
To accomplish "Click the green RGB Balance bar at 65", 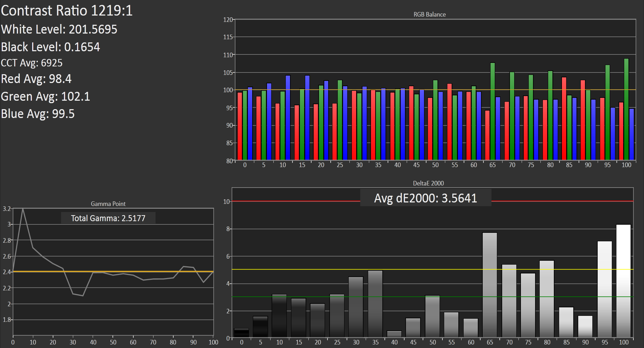I will 493,111.
